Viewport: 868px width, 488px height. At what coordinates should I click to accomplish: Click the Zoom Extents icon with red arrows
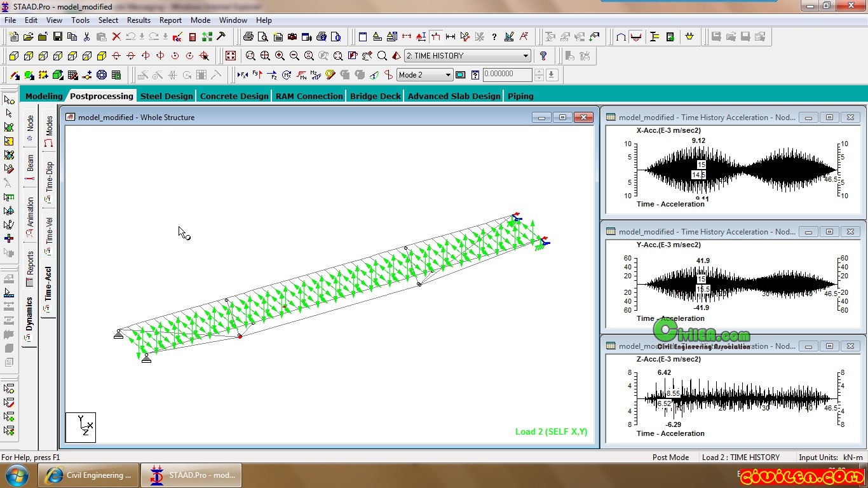(x=230, y=56)
